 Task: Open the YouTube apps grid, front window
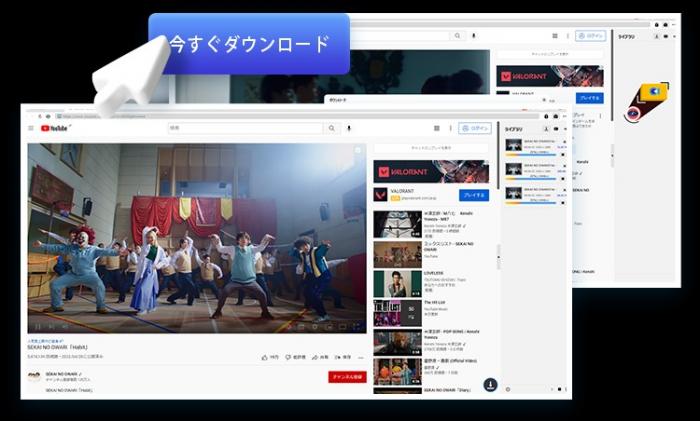tap(437, 128)
